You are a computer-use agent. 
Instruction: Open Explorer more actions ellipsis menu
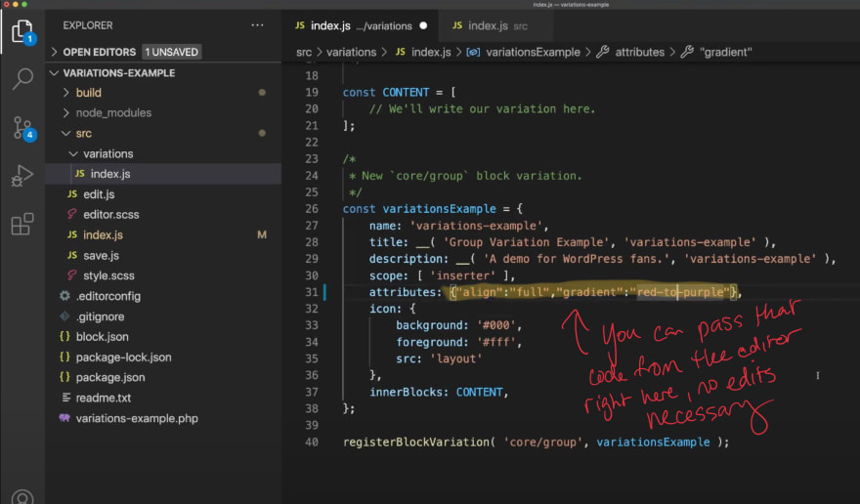257,25
